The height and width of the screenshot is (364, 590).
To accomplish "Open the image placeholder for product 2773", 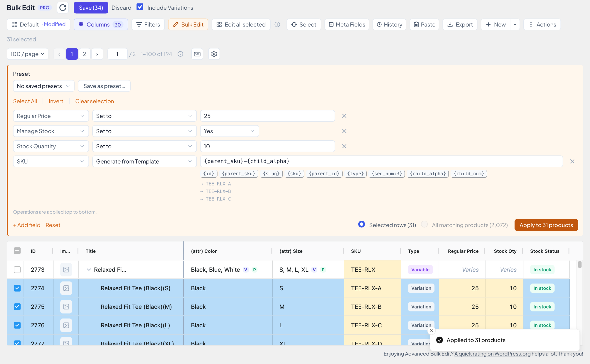I will pyautogui.click(x=66, y=270).
